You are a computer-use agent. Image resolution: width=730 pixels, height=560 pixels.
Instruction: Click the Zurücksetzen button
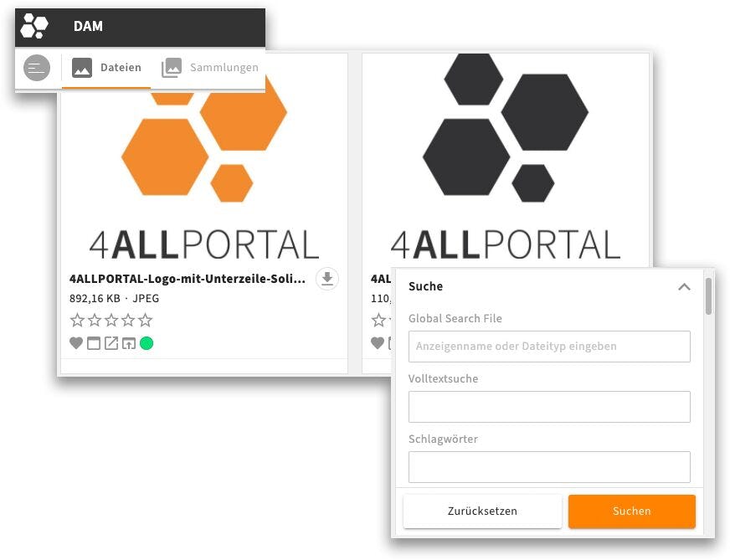482,511
